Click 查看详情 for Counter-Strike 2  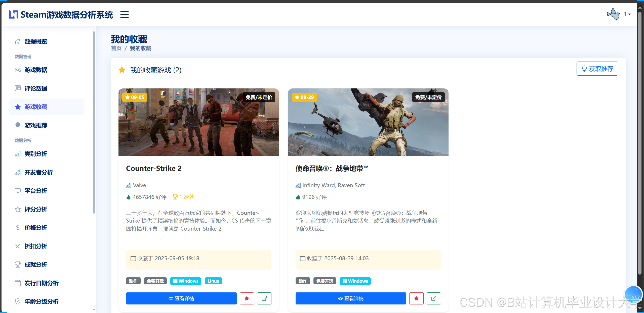point(181,298)
